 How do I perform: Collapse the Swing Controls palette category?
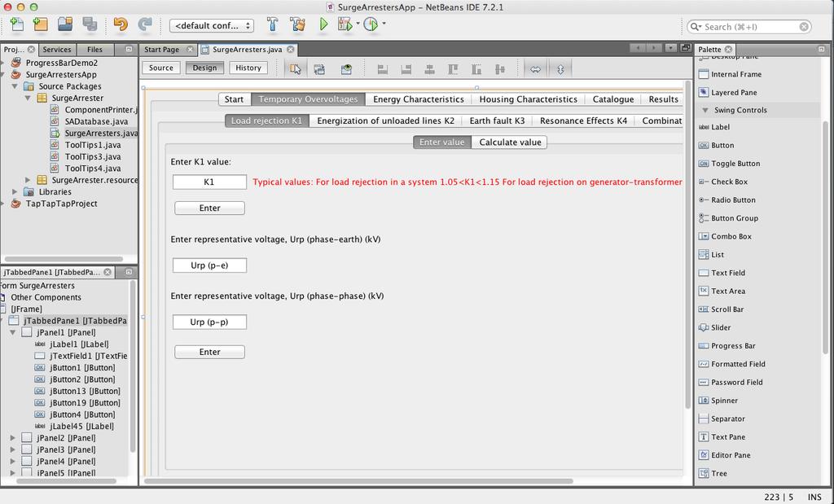(705, 110)
